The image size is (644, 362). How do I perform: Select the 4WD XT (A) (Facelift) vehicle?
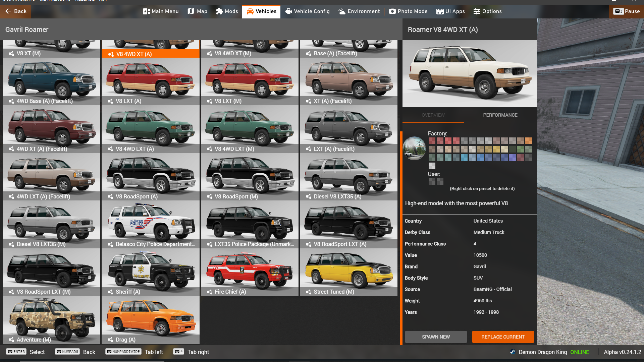(x=51, y=129)
